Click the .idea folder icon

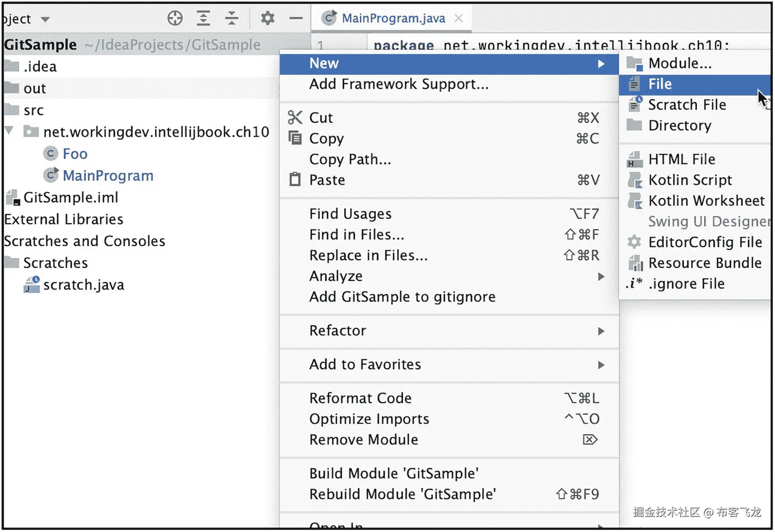(x=12, y=66)
